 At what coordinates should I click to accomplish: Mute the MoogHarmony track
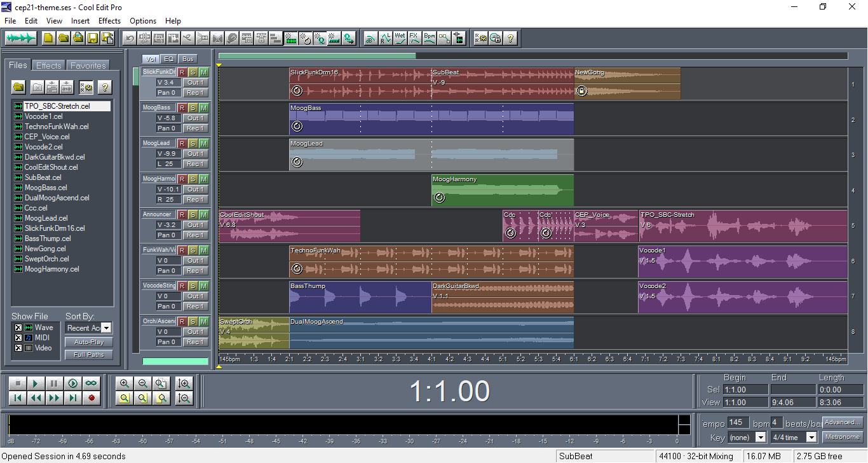click(203, 179)
